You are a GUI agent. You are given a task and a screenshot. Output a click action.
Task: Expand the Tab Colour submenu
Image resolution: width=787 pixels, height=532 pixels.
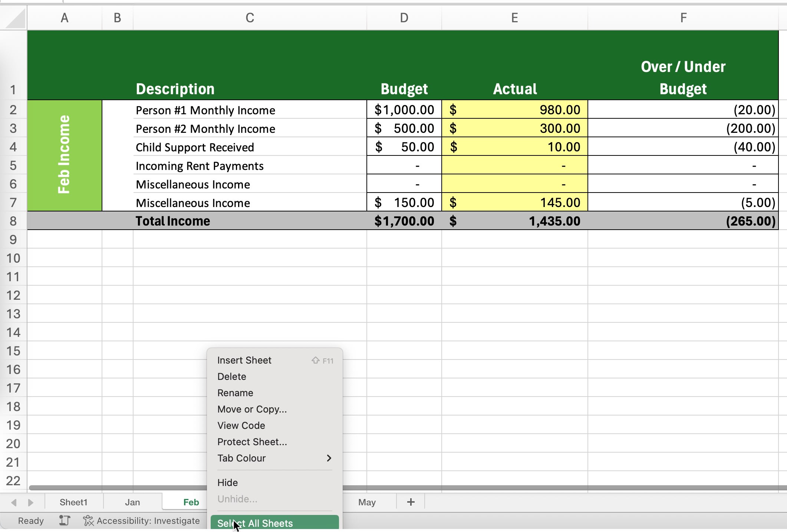click(241, 458)
